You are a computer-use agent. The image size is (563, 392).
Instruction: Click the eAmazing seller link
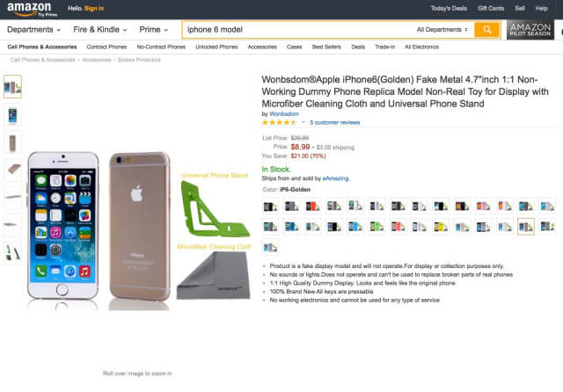click(334, 178)
